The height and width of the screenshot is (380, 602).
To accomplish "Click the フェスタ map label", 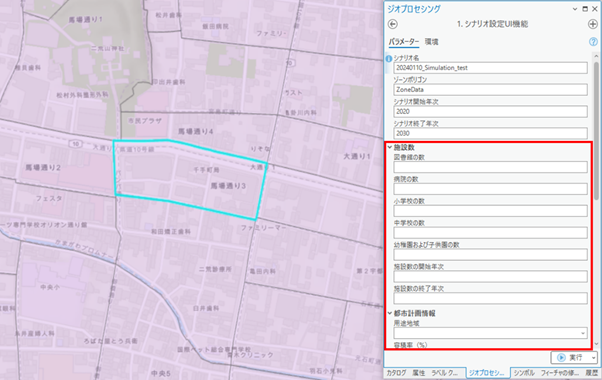I will coord(49,198).
